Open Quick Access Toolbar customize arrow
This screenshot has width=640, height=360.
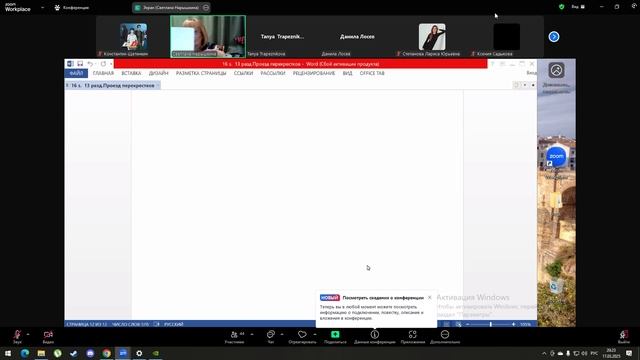pyautogui.click(x=111, y=64)
